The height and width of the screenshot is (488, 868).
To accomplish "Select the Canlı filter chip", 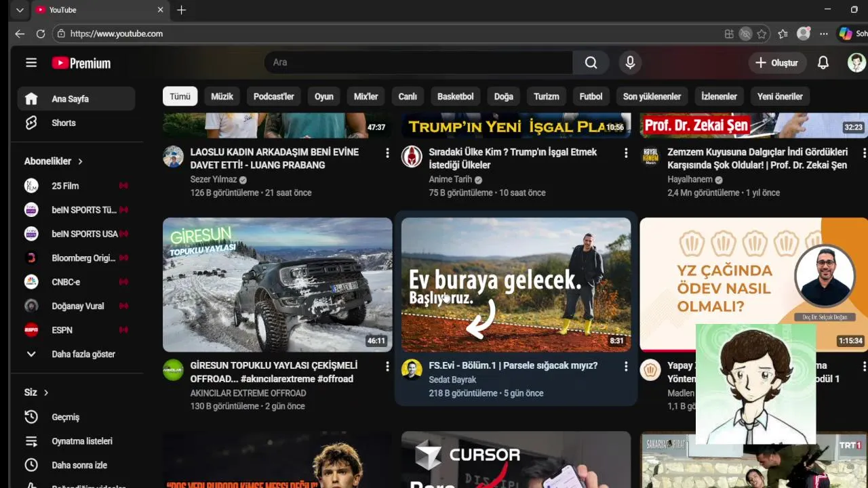I will [408, 96].
